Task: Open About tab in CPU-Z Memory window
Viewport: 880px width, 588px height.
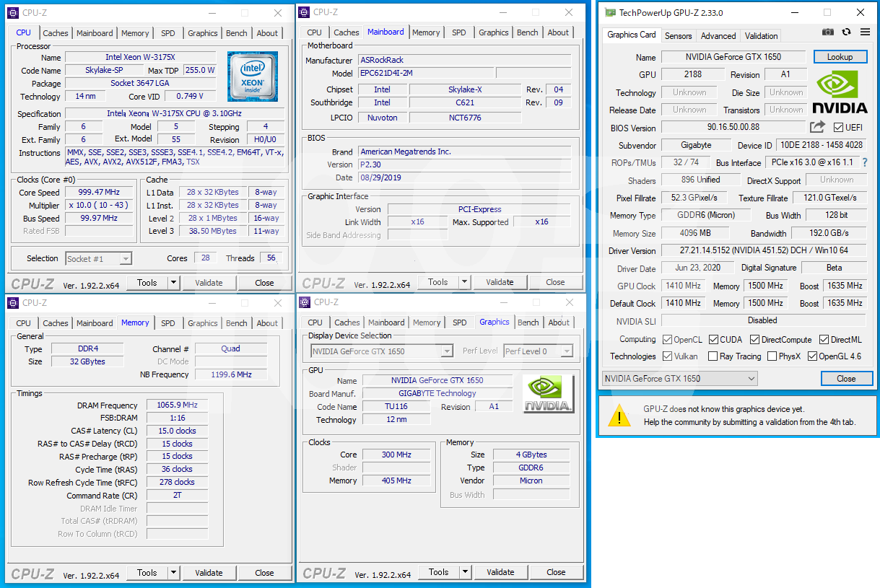Action: pos(267,323)
